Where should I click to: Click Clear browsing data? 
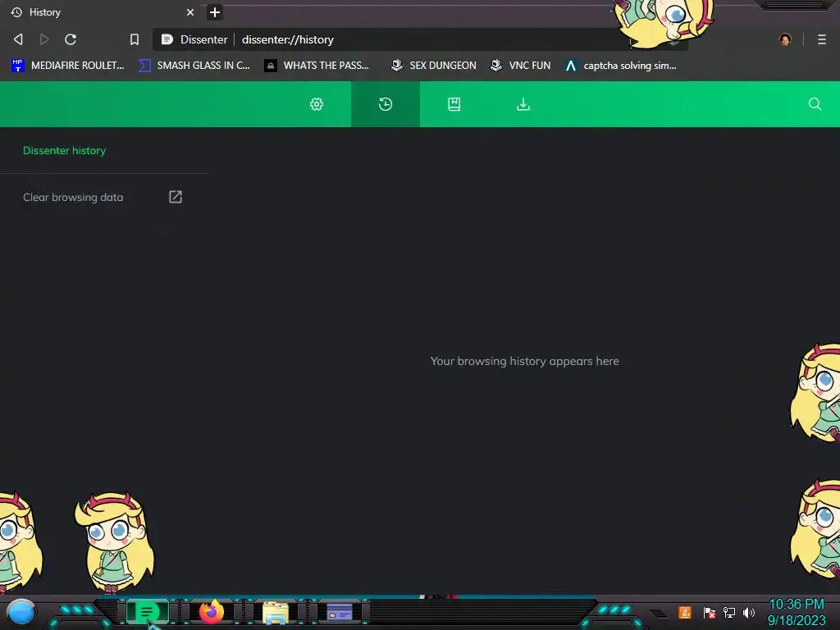point(73,197)
